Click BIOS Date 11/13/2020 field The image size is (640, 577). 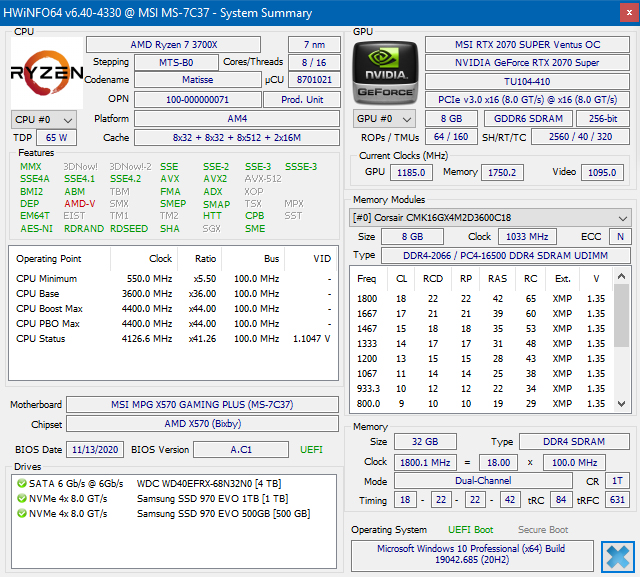pyautogui.click(x=95, y=450)
